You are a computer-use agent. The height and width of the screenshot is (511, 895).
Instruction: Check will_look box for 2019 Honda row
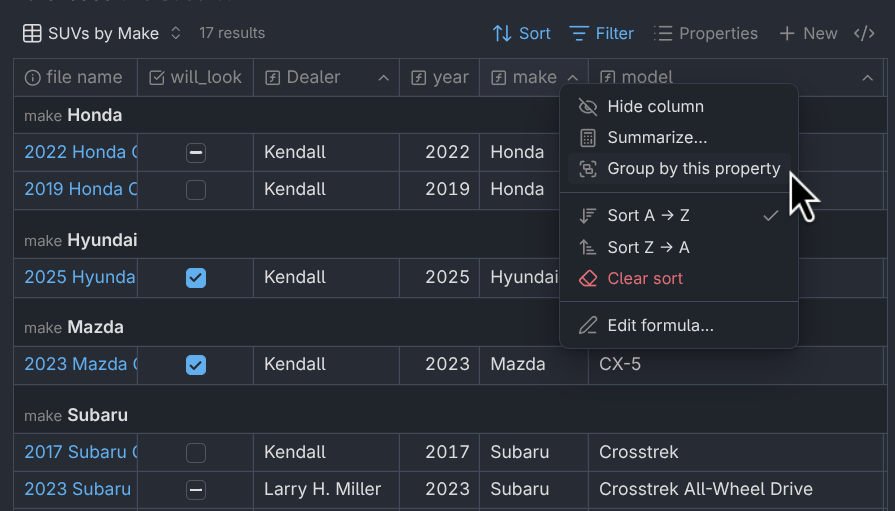click(x=196, y=189)
